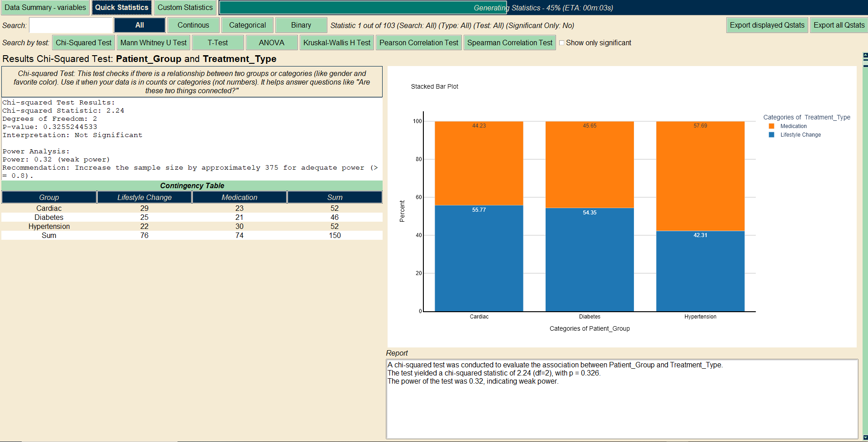Select the Quick Statistics tab
The height and width of the screenshot is (442, 868).
121,8
